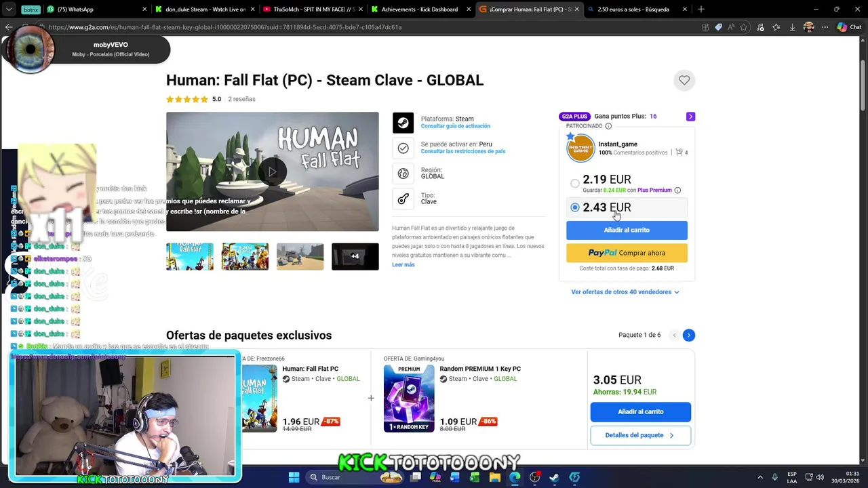Screen dimensions: 868x488
Task: Open the 2 reseñas reviews link
Action: [x=241, y=100]
